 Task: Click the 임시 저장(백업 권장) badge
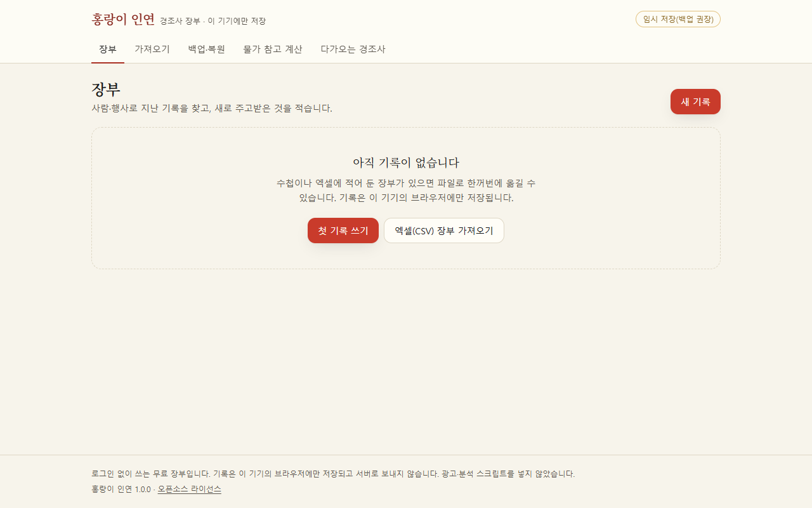click(x=678, y=19)
